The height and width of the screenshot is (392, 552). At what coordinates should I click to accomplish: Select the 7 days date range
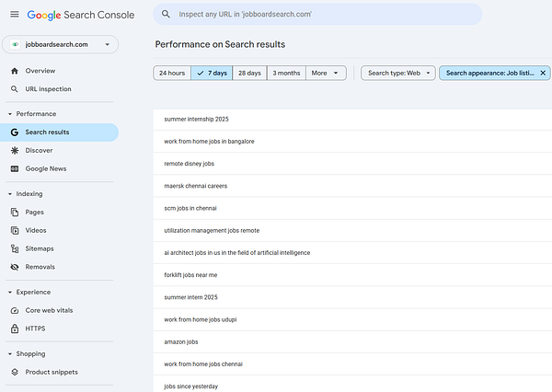click(x=212, y=73)
